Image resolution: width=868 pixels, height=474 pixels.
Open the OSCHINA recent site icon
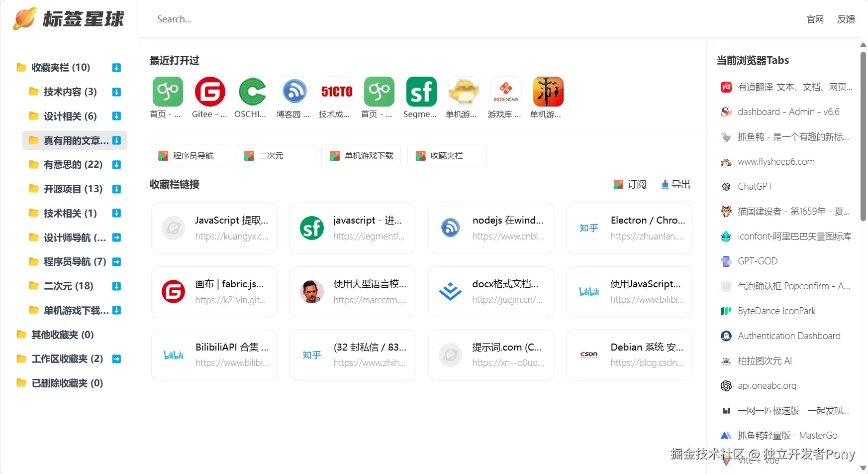(x=252, y=92)
